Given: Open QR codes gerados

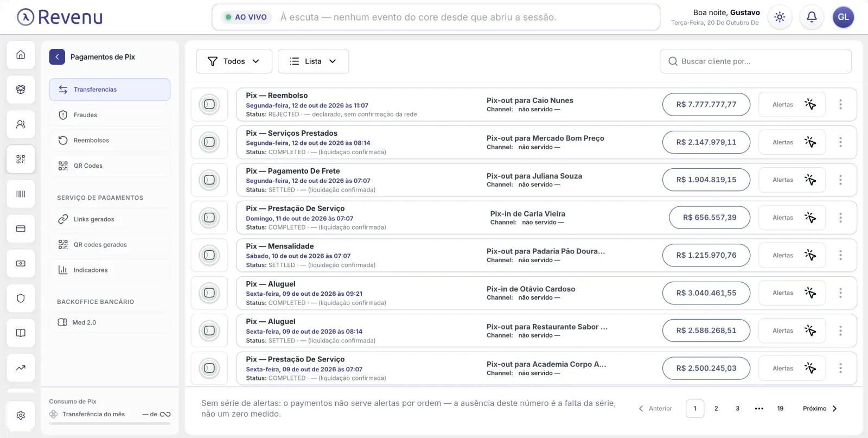Looking at the screenshot, I should tap(110, 245).
